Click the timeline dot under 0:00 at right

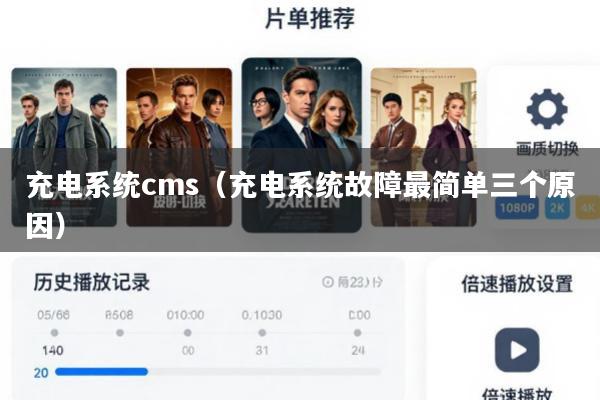click(x=357, y=333)
